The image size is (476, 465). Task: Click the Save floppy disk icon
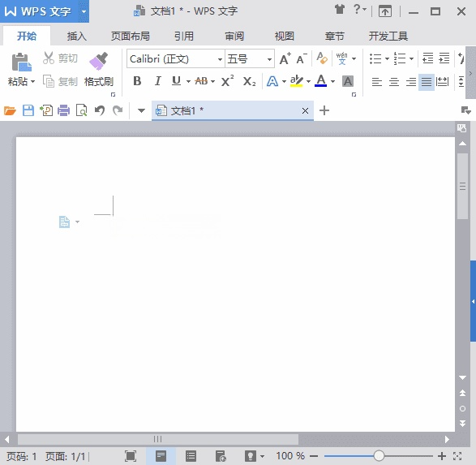(28, 110)
